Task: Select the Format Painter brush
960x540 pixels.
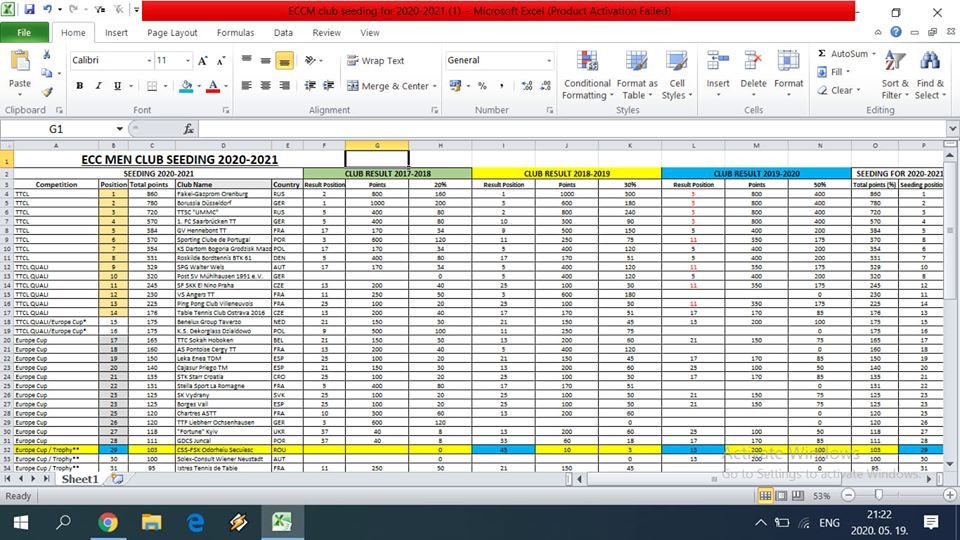Action: pyautogui.click(x=47, y=92)
